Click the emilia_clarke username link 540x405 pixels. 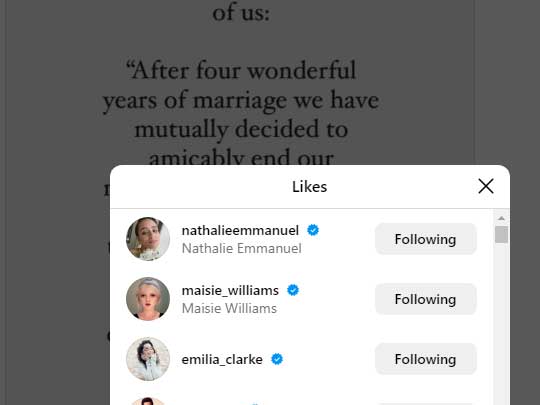[222, 359]
